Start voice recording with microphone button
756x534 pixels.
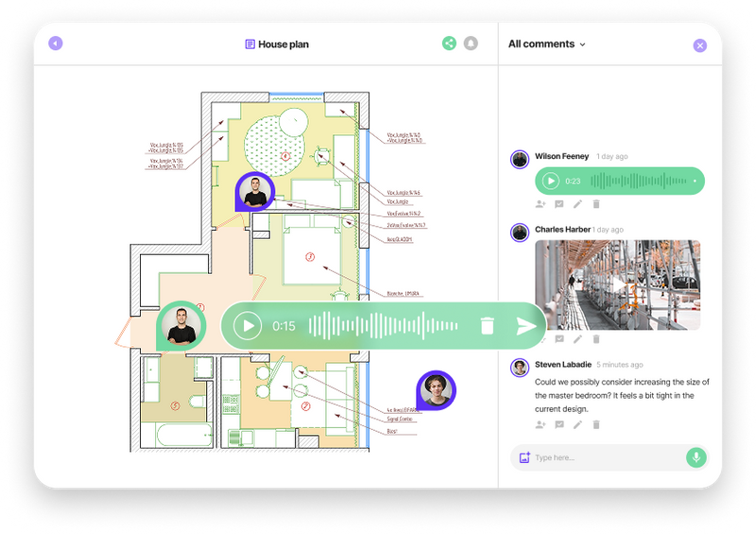[696, 456]
